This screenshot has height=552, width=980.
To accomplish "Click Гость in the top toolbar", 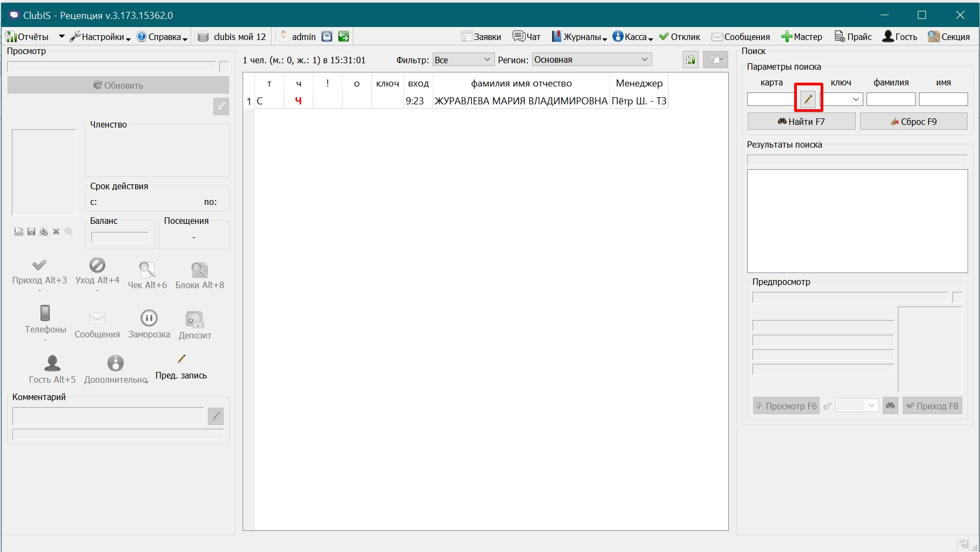I will (x=900, y=37).
